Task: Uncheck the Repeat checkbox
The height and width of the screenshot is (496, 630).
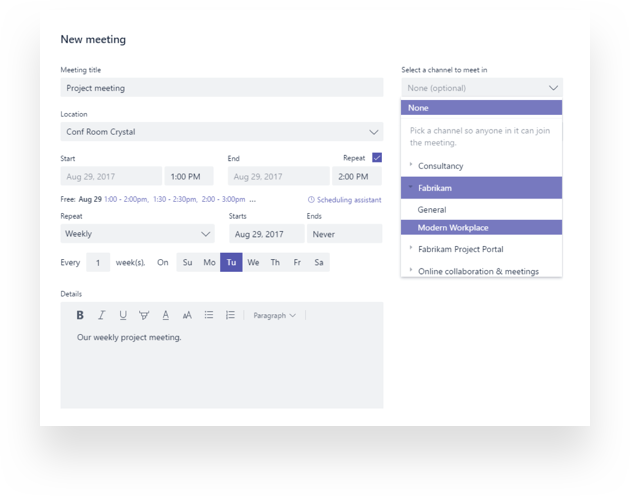Action: [377, 158]
